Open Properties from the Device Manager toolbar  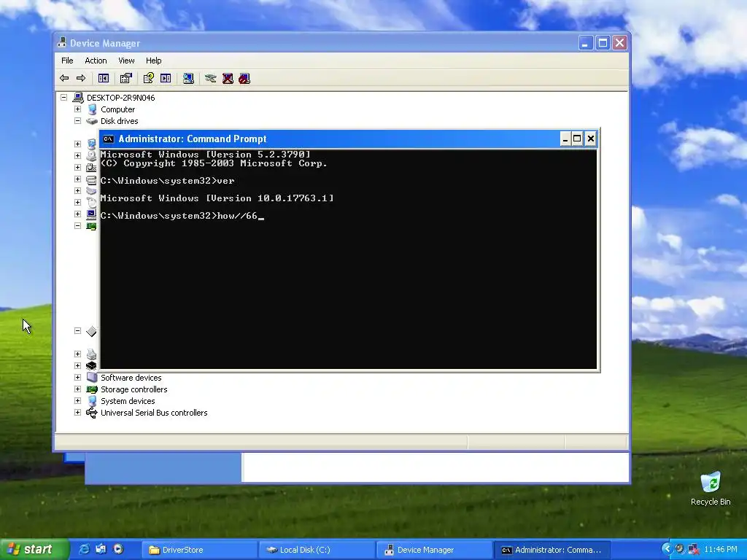click(125, 79)
